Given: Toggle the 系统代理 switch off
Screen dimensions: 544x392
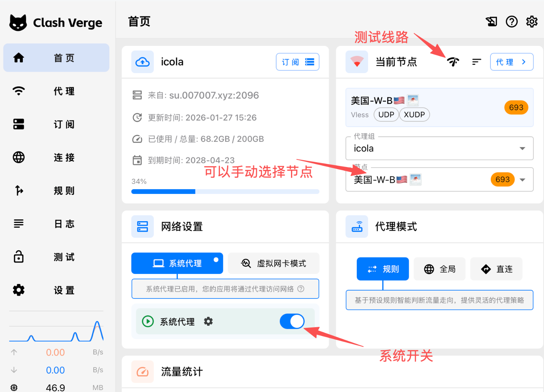Looking at the screenshot, I should (x=292, y=322).
